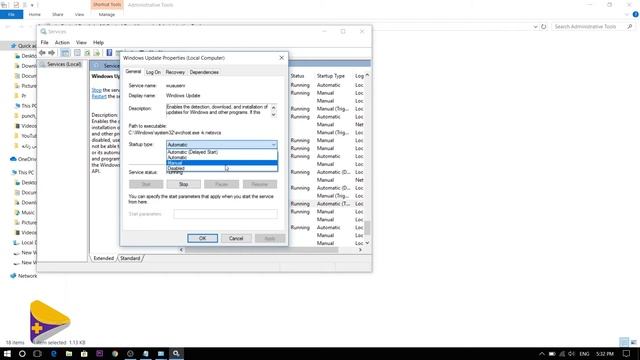This screenshot has width=640, height=360.
Task: Switch to the Recovery tab
Action: tap(175, 72)
